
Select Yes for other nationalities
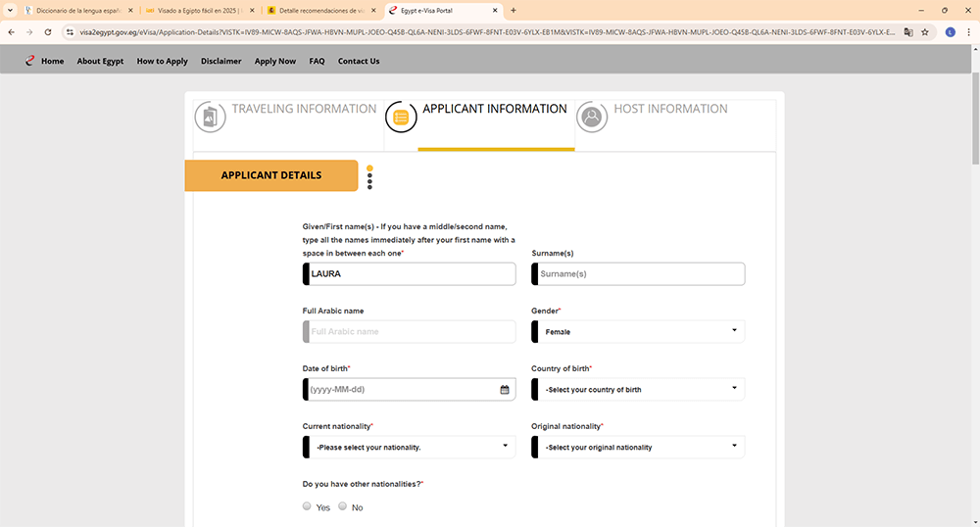[308, 506]
